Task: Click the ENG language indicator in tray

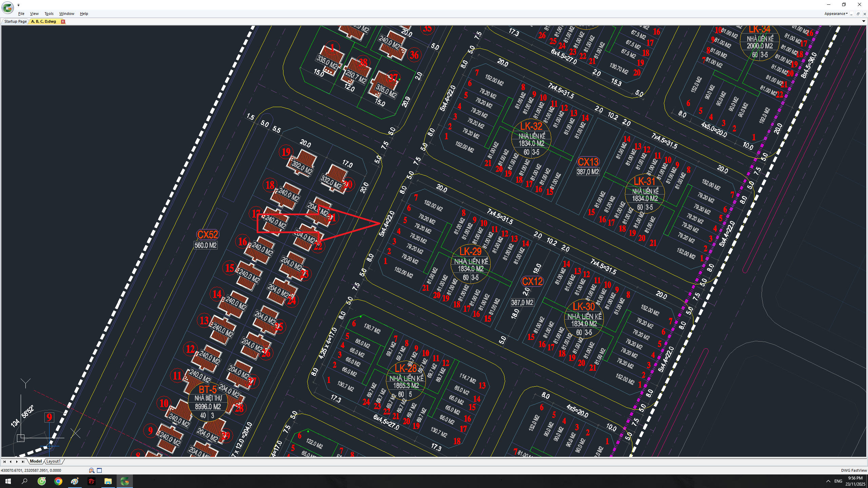Action: (x=838, y=481)
